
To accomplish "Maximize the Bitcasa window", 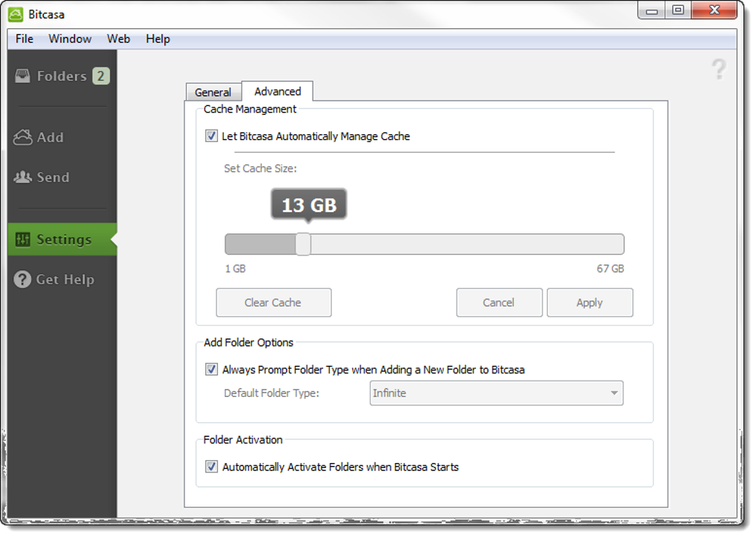I will click(678, 10).
